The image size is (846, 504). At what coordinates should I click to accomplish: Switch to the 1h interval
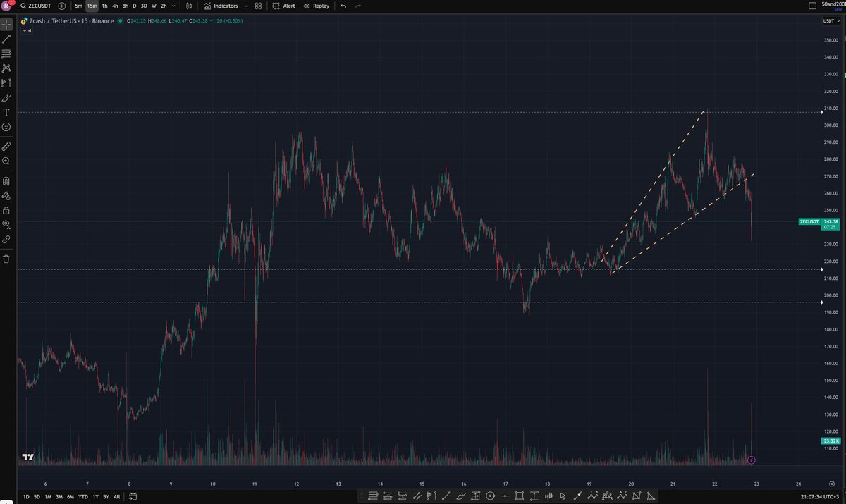tap(104, 6)
